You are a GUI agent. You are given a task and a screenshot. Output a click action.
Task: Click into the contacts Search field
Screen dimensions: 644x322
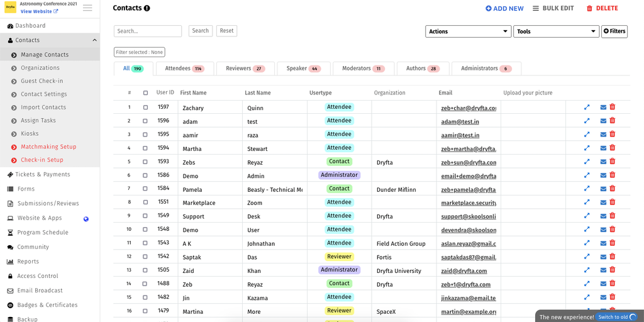148,31
